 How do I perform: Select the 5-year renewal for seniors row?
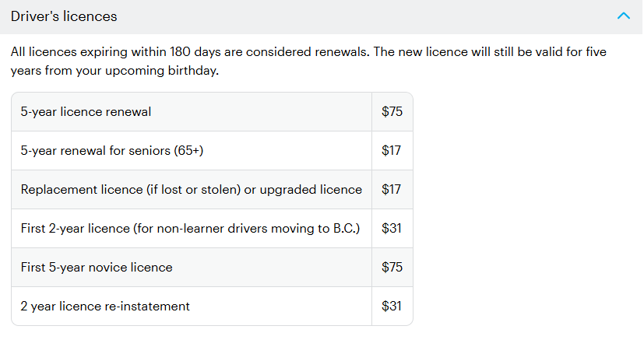[x=112, y=151]
